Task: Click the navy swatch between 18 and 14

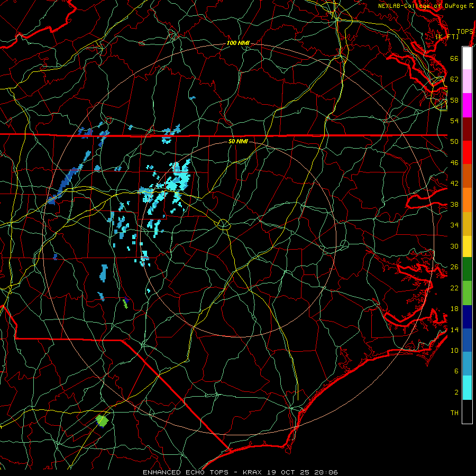Action: 467,317
